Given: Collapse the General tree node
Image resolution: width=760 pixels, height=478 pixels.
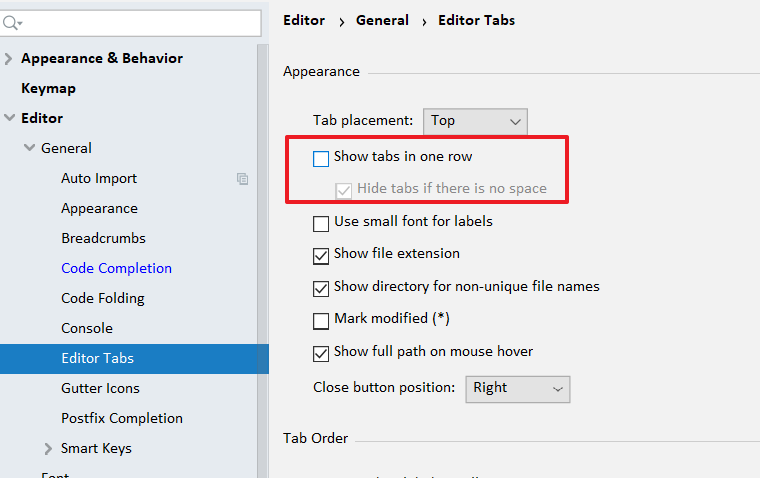Looking at the screenshot, I should coord(29,148).
